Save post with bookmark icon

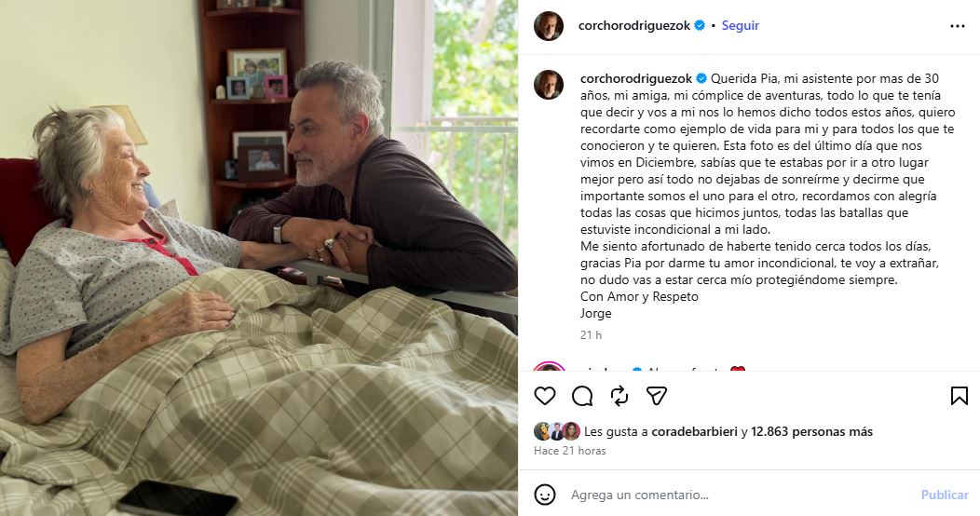pyautogui.click(x=959, y=396)
